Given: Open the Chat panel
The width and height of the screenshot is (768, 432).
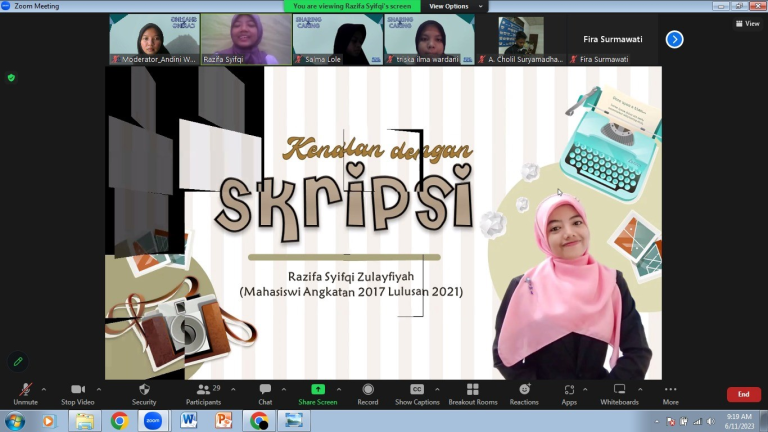Looking at the screenshot, I should pos(265,391).
